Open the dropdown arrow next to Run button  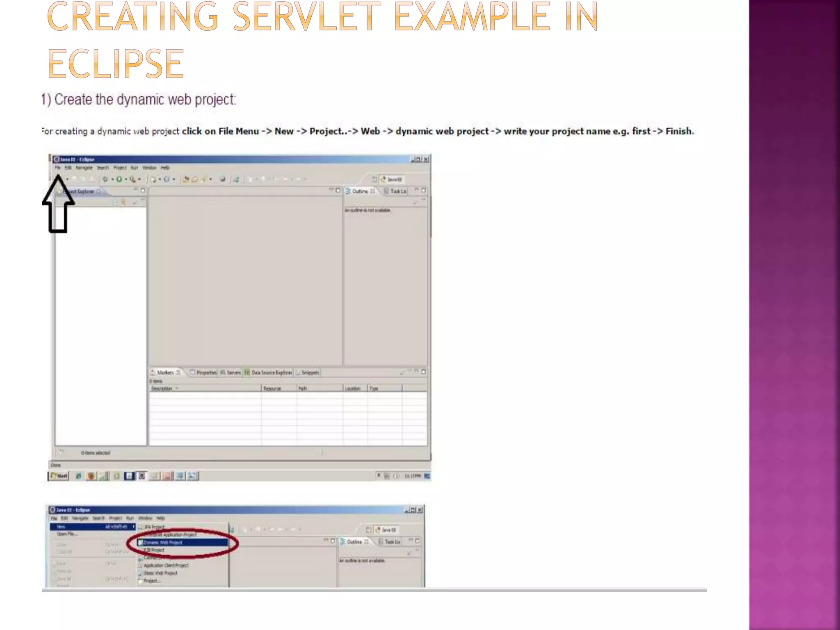coord(126,179)
